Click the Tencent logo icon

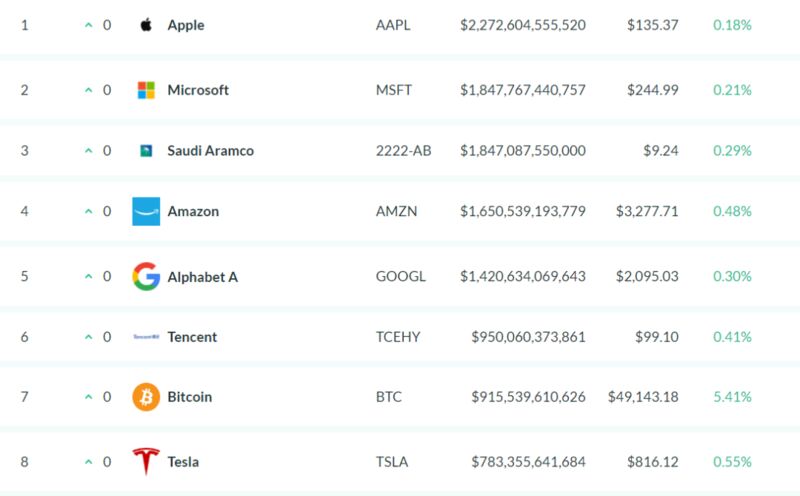click(x=146, y=337)
